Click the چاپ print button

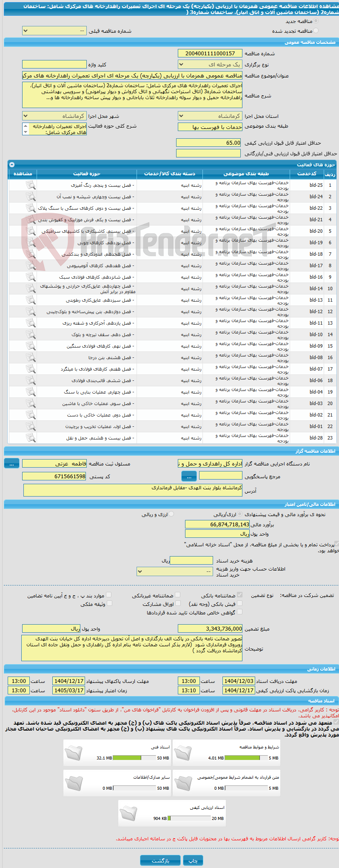point(193,860)
